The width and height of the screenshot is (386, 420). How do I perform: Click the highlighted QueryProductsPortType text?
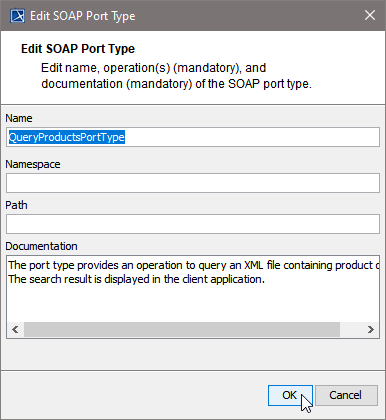pos(67,137)
